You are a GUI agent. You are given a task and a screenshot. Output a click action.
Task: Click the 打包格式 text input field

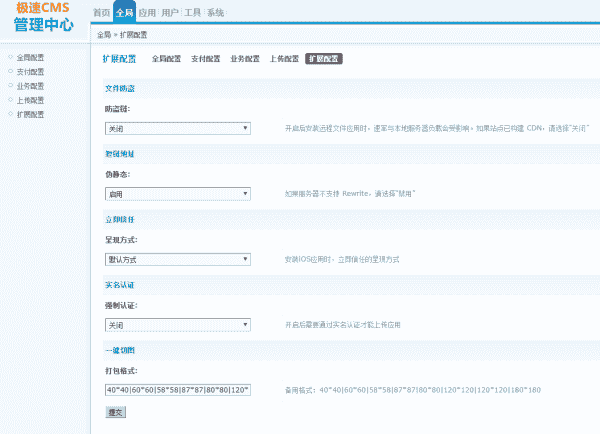pos(177,390)
